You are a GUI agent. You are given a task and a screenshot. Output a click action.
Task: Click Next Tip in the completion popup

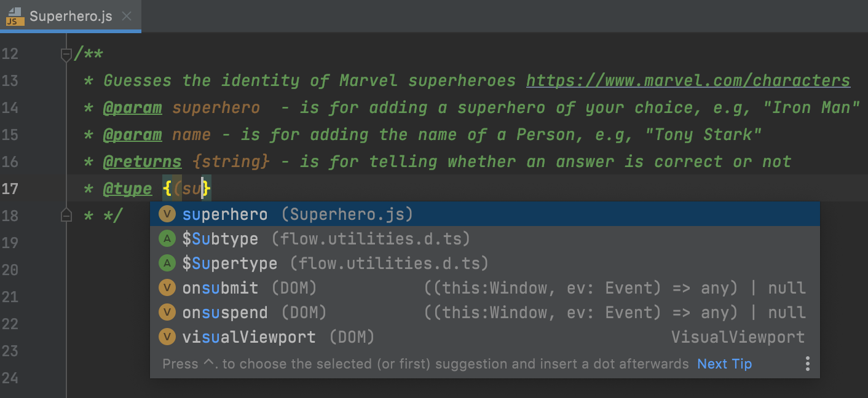tap(724, 364)
